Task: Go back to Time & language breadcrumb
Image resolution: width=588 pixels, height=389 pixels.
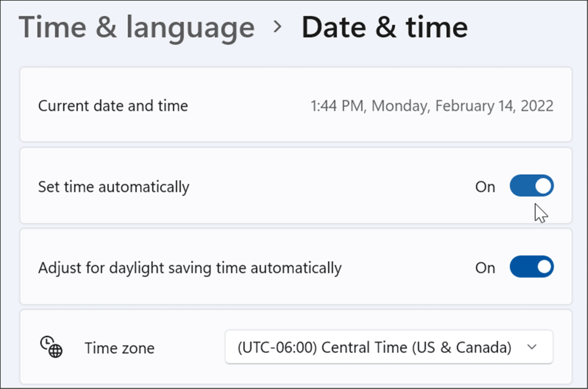Action: click(x=136, y=28)
